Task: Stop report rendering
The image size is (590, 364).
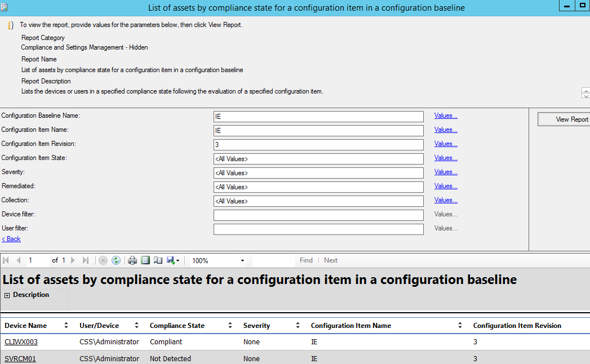Action: point(103,260)
